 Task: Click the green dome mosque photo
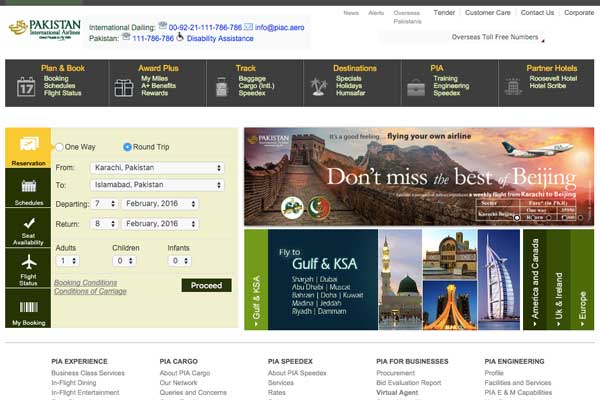(x=400, y=280)
